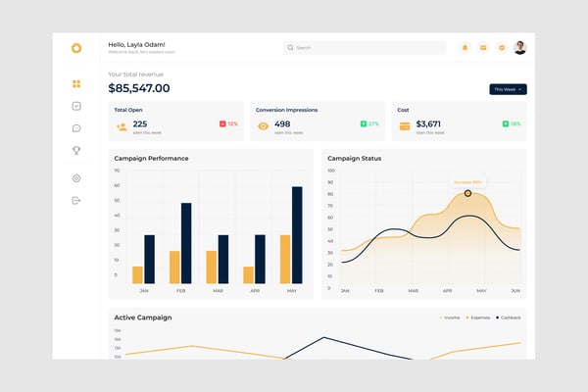Click the sidebar logout icon
Image resolution: width=588 pixels, height=392 pixels.
[76, 201]
